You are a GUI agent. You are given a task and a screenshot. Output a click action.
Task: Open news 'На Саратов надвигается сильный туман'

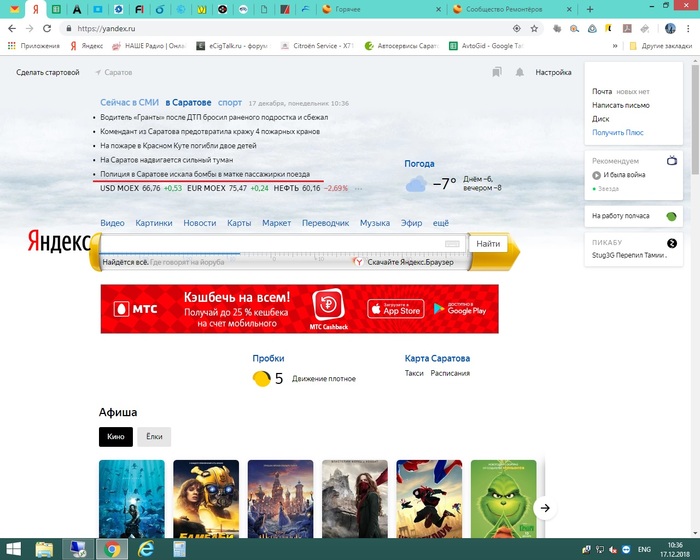click(x=167, y=159)
